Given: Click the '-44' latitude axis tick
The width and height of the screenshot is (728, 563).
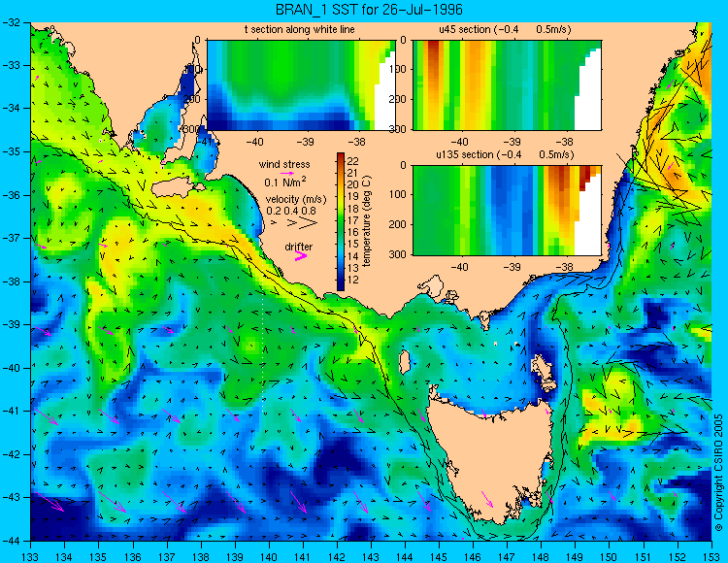Looking at the screenshot, I should coord(11,541).
